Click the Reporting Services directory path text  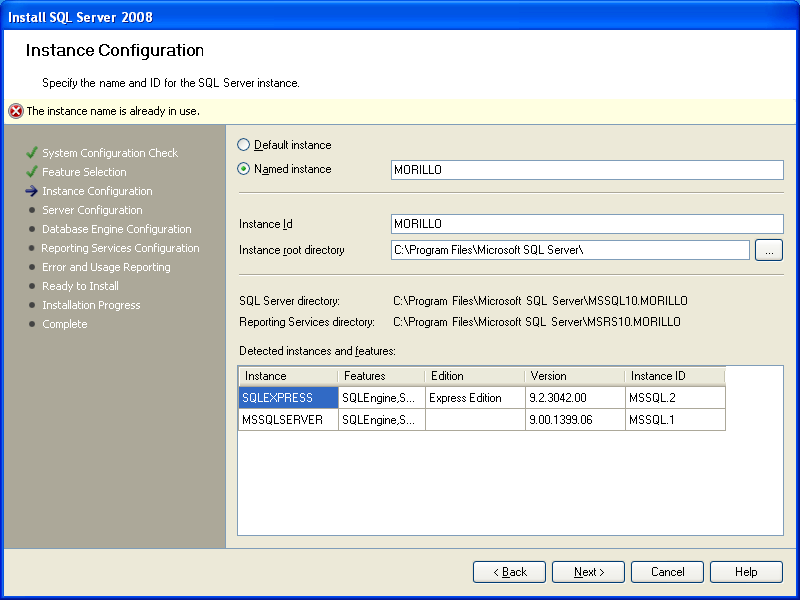[537, 322]
